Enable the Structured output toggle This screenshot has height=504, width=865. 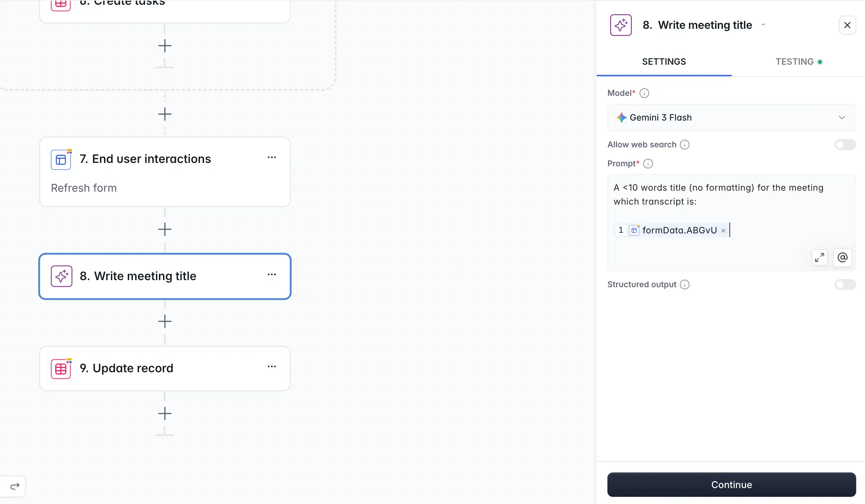tap(845, 285)
